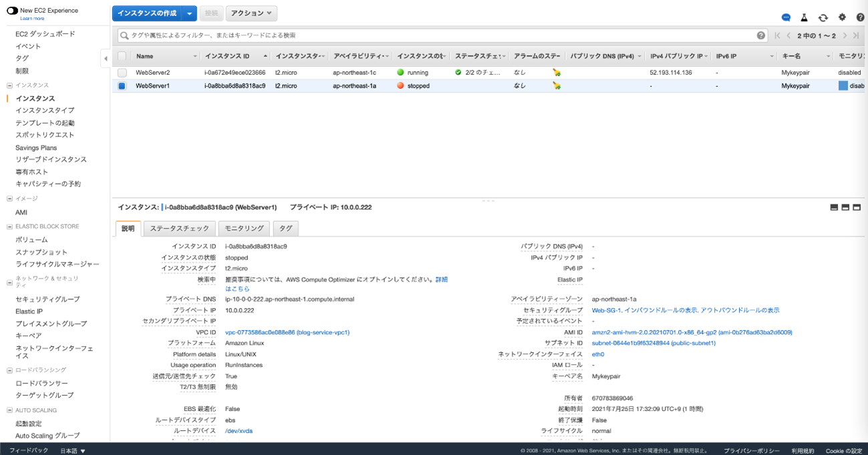
Task: Click the blue monitoring swatch on WebServer1 row
Action: (843, 86)
